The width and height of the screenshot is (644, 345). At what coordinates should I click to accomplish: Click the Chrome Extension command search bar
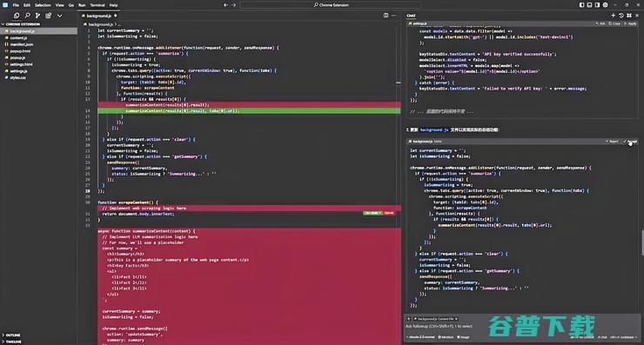[331, 5]
